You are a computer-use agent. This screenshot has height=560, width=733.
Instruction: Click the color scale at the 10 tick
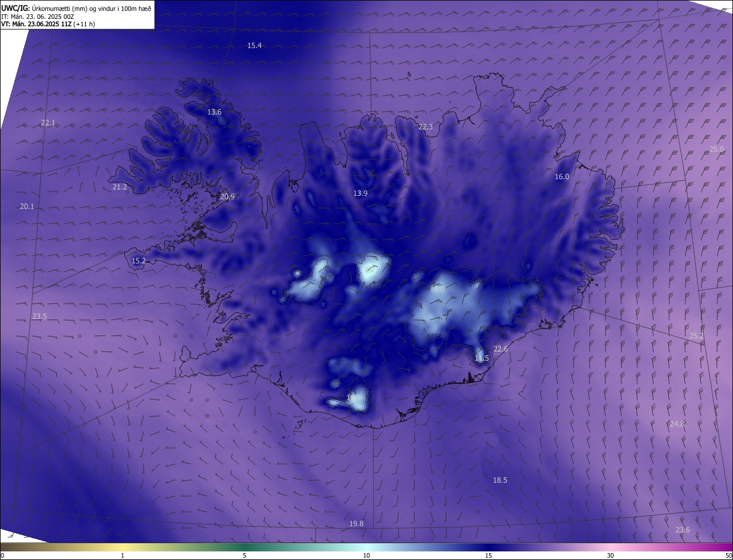coord(366,555)
